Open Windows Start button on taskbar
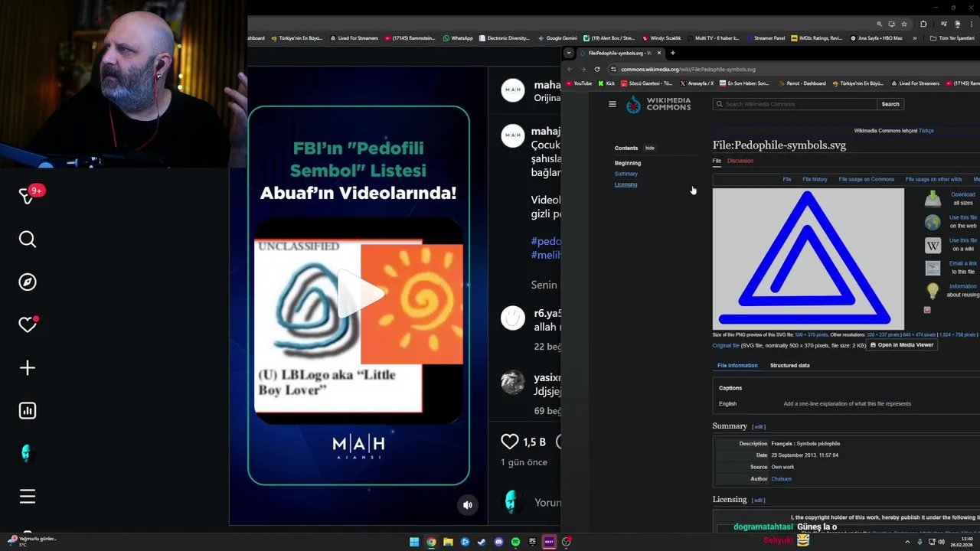 tap(414, 542)
